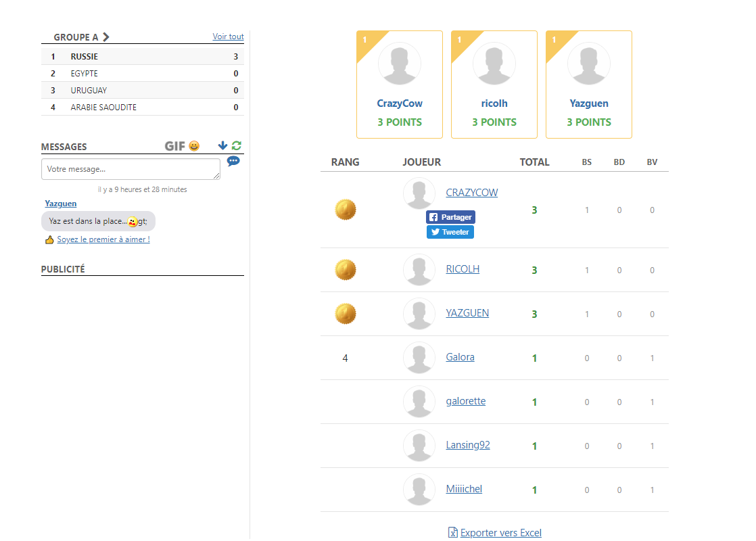Expand Groupe A with the chevron
Screen dimensions: 756x541
point(106,37)
